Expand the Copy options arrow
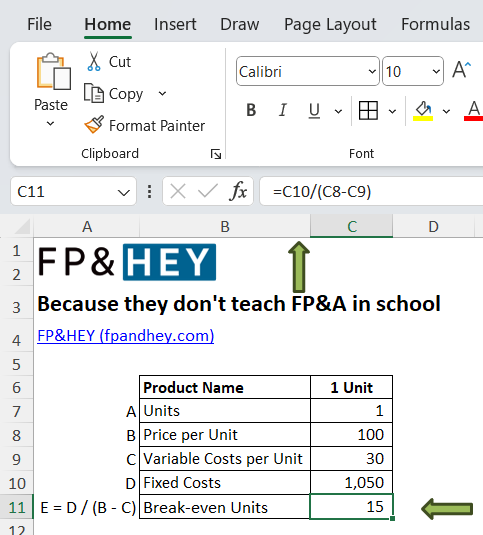Image resolution: width=483 pixels, height=535 pixels. point(162,93)
